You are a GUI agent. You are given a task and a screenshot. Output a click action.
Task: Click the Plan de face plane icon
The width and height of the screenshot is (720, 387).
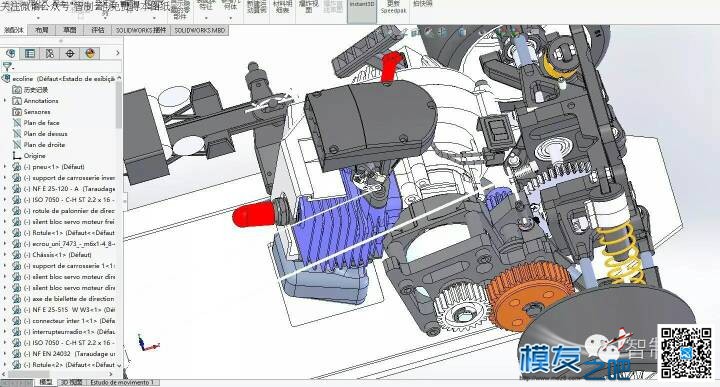click(x=17, y=123)
